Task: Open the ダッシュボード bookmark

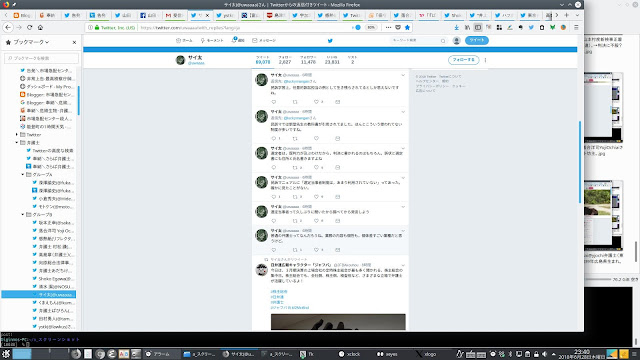Action: pyautogui.click(x=47, y=87)
